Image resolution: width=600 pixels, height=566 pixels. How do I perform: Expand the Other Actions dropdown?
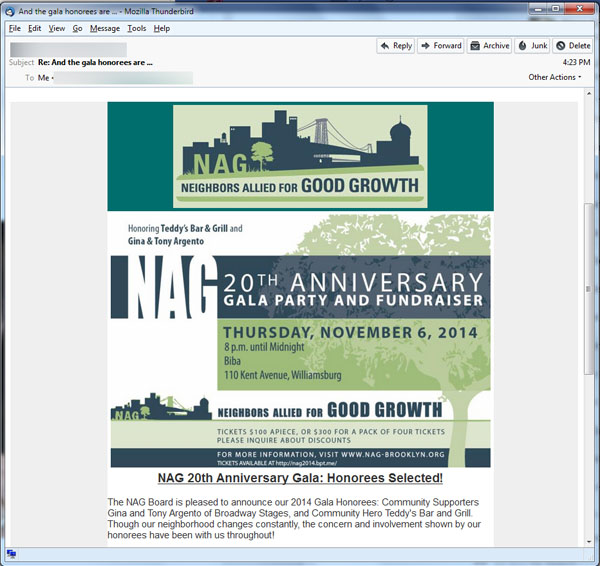(555, 77)
